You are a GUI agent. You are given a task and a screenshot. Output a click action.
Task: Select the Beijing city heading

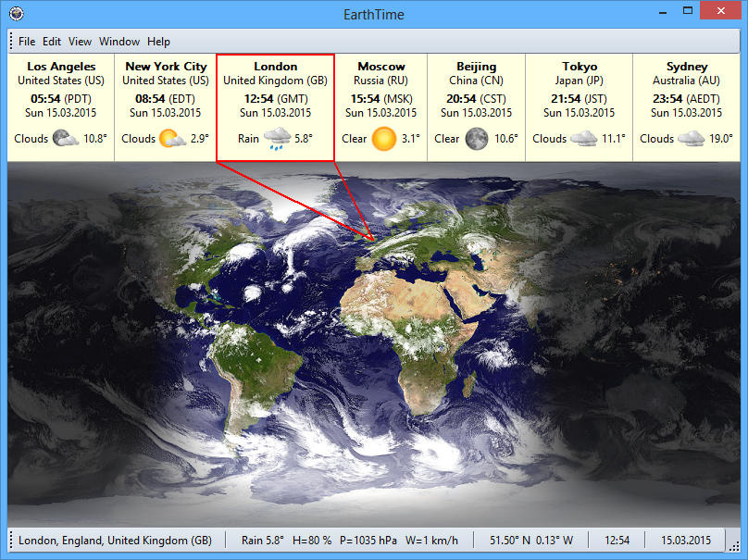pyautogui.click(x=476, y=67)
